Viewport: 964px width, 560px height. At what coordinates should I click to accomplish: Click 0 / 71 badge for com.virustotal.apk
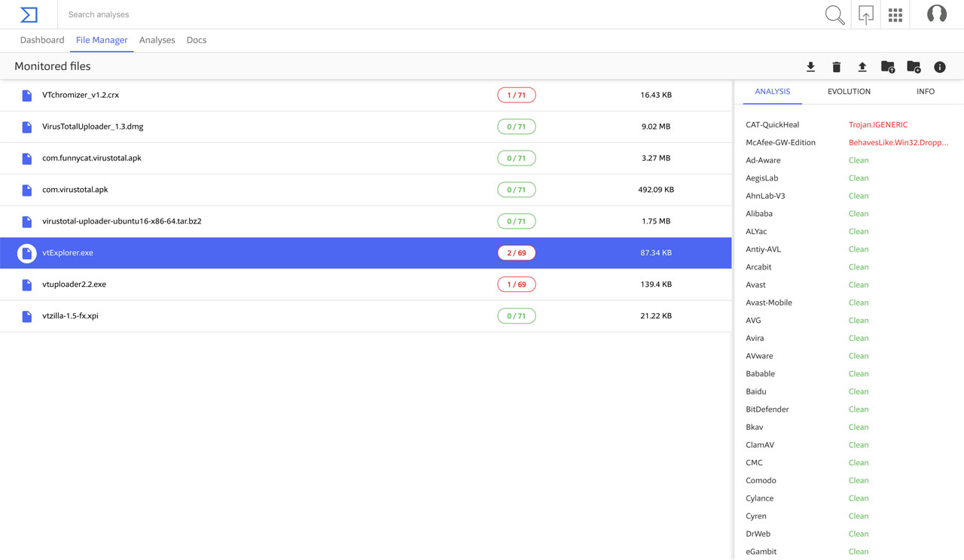[x=517, y=190]
